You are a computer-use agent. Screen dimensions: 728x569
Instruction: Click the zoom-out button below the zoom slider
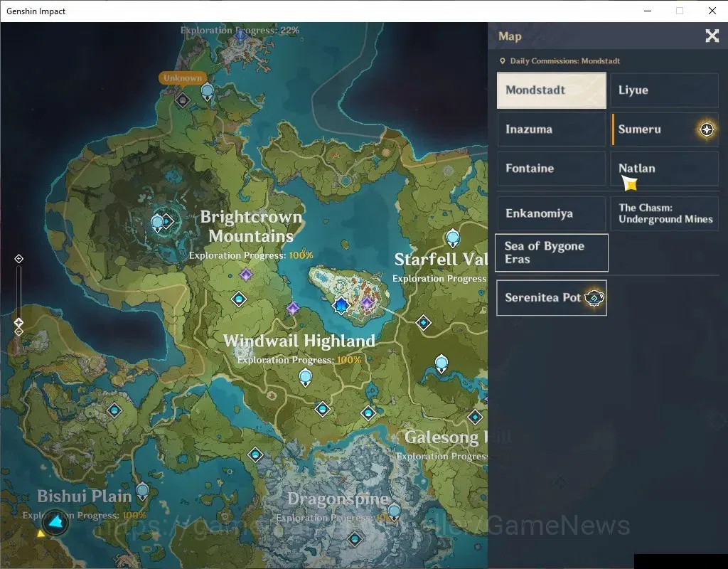[x=18, y=331]
